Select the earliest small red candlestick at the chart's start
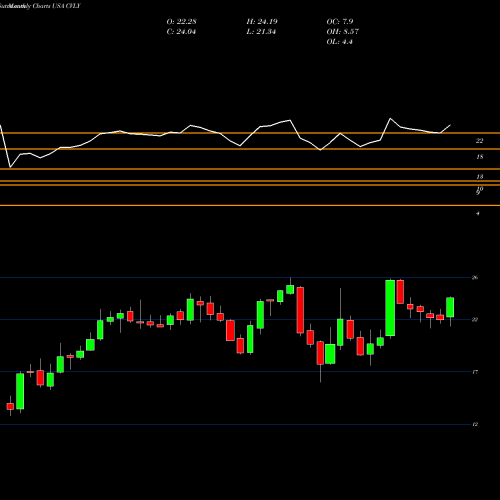Viewport: 500px width, 500px height. pyautogui.click(x=10, y=406)
